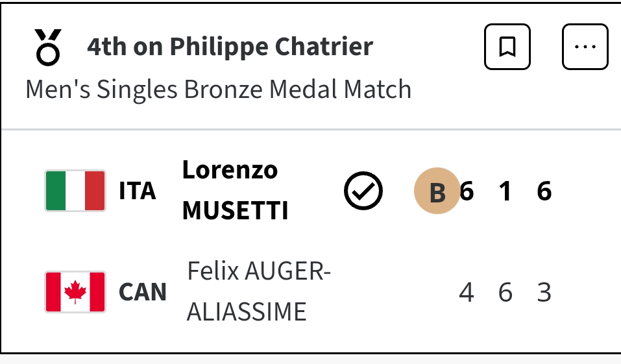Select the ITA country code
Image resolution: width=621 pixels, height=364 pixels.
coord(138,191)
